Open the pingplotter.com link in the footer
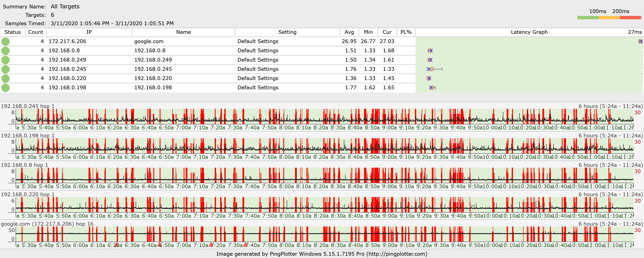644x258 pixels. point(397,254)
